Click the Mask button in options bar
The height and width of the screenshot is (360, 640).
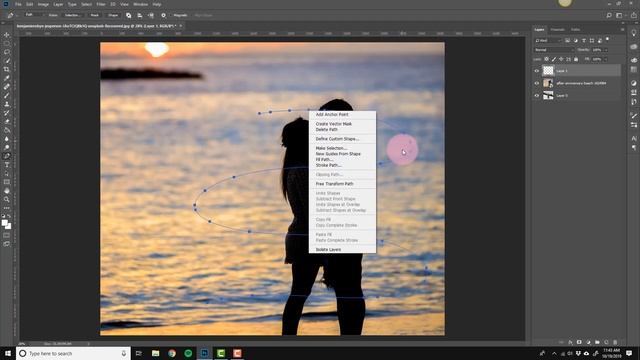pos(95,15)
